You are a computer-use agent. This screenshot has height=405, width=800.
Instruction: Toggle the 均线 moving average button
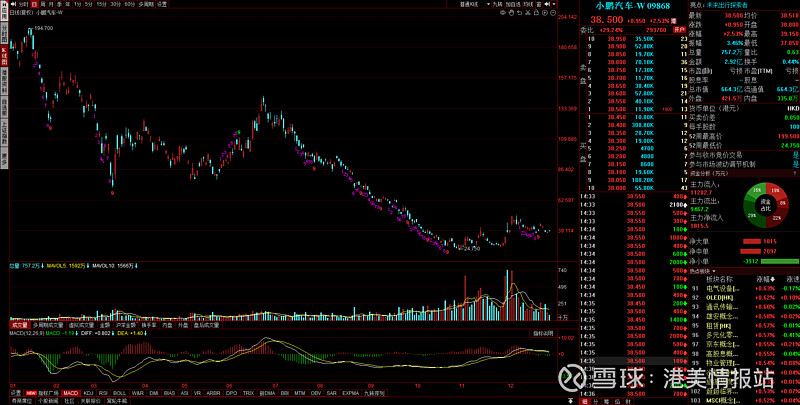(528, 4)
